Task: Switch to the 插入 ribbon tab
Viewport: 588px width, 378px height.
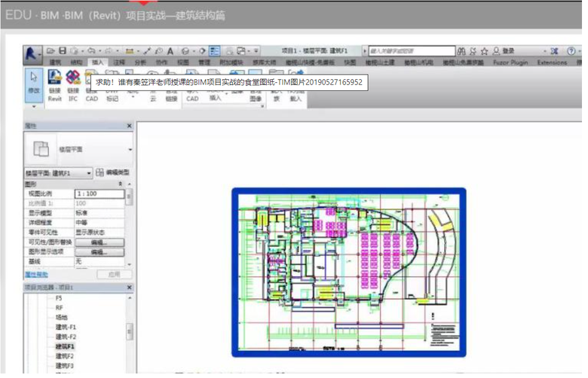Action: [x=97, y=62]
